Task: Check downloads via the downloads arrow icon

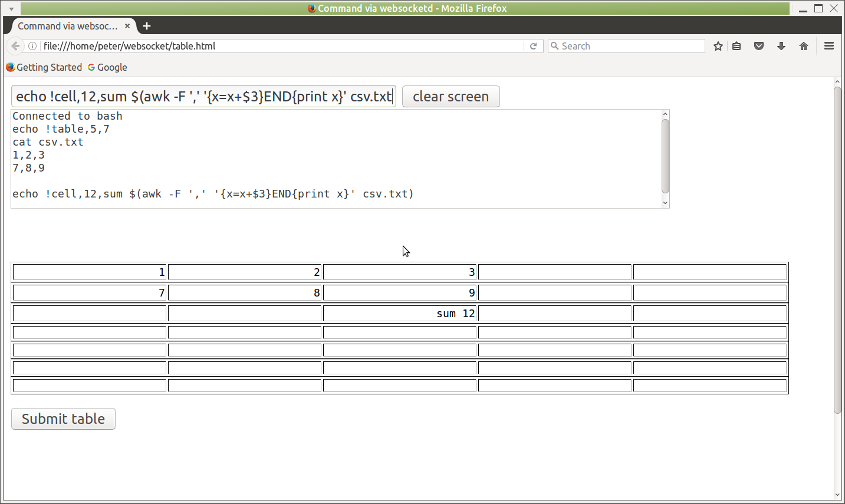Action: tap(781, 45)
